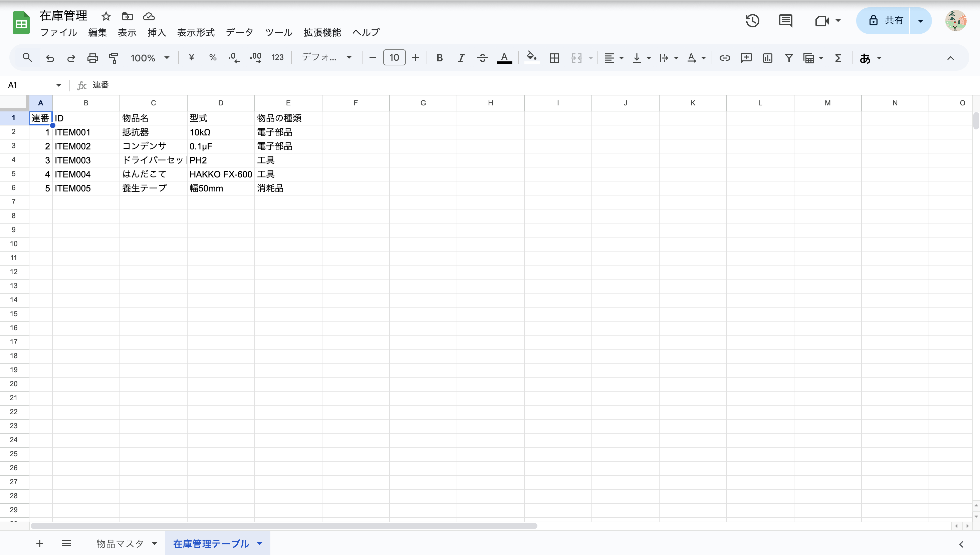Image resolution: width=980 pixels, height=555 pixels.
Task: Click the insert link icon
Action: pyautogui.click(x=724, y=58)
